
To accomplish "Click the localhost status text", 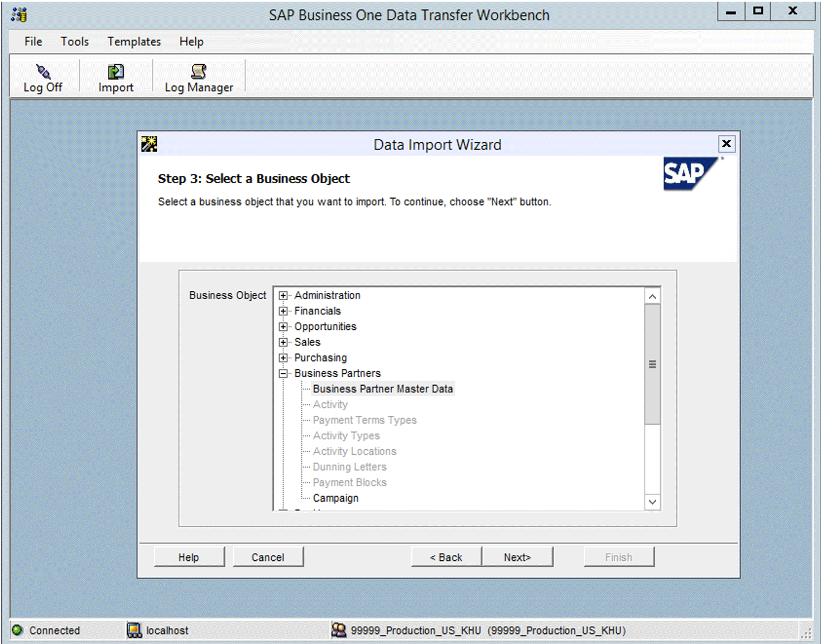I will 167,631.
